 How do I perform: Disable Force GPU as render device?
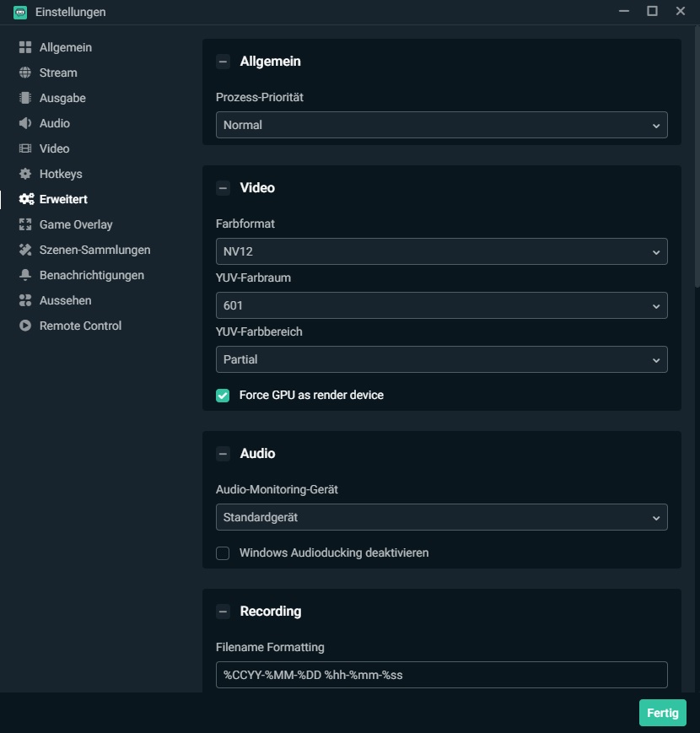pos(223,395)
